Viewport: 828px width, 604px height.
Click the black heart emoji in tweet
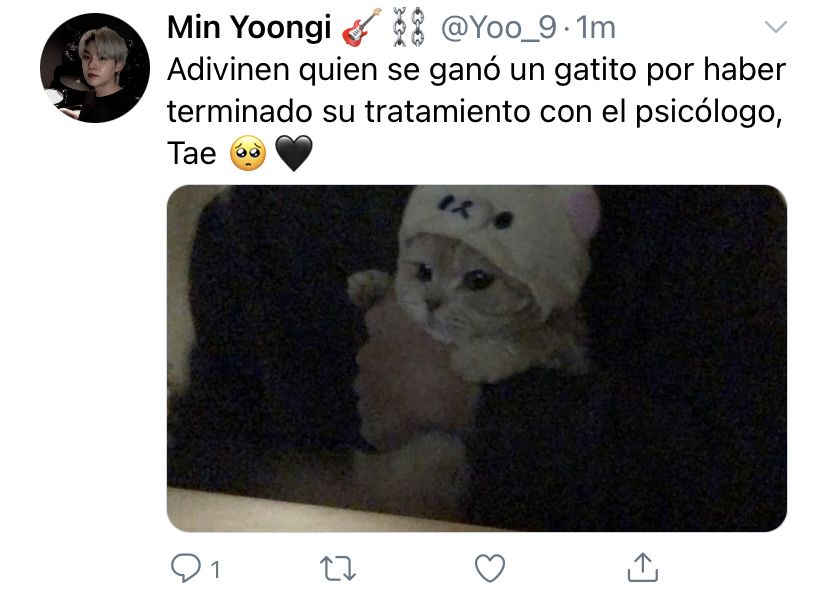294,154
